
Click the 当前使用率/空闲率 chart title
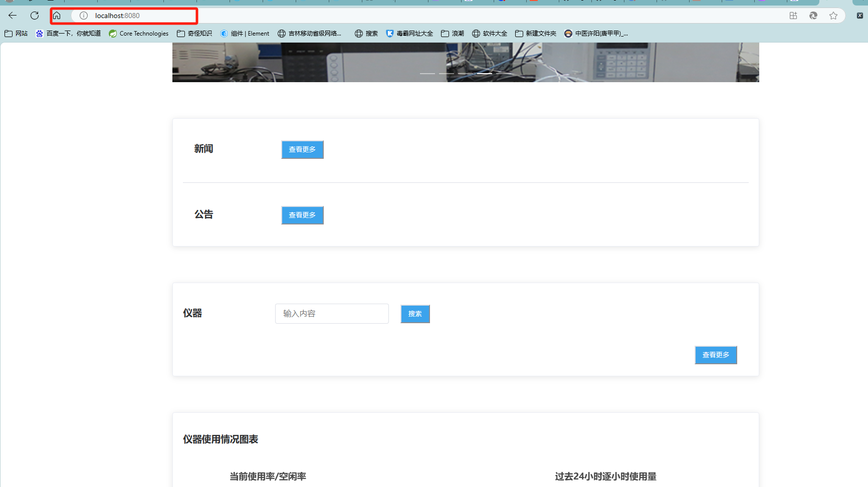(x=268, y=476)
